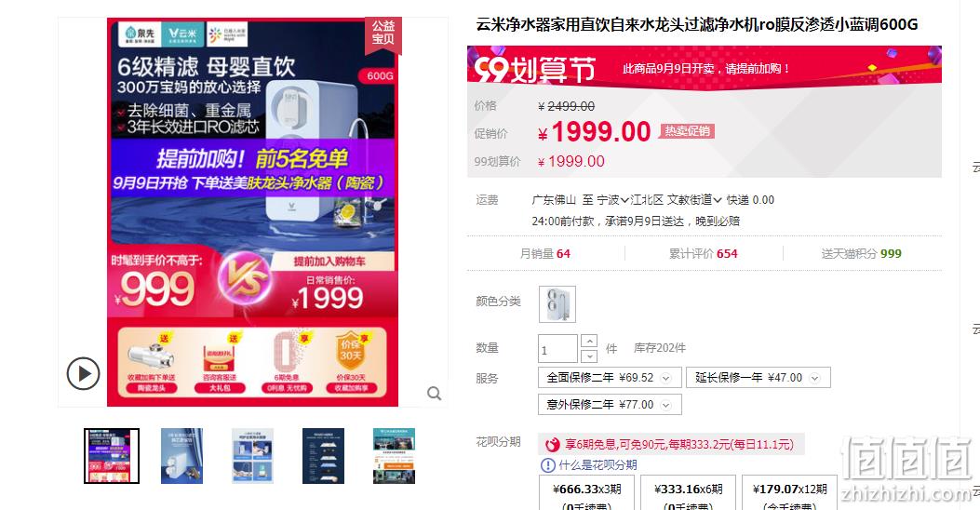This screenshot has width=980, height=510.
Task: Select the ¥179.07x12期 installment option
Action: pos(789,493)
